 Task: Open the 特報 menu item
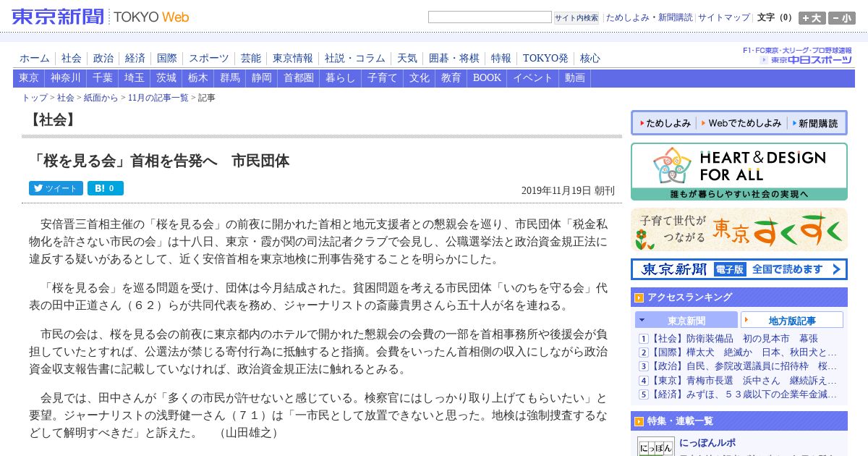click(x=501, y=59)
